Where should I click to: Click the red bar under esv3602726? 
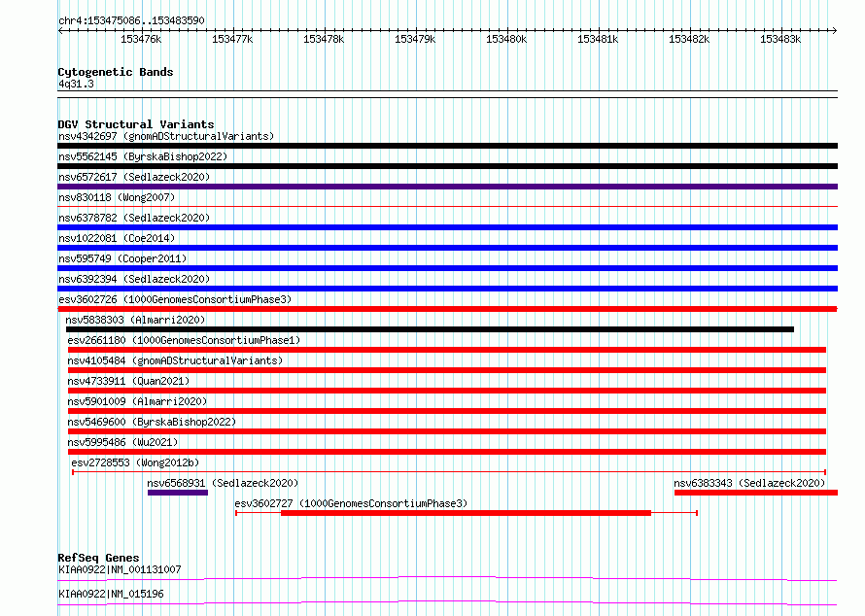(x=447, y=309)
